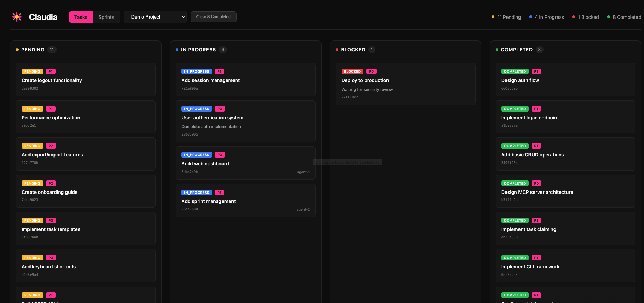This screenshot has width=644, height=303.
Task: Open the Design MCP server architecture card
Action: (x=565, y=191)
